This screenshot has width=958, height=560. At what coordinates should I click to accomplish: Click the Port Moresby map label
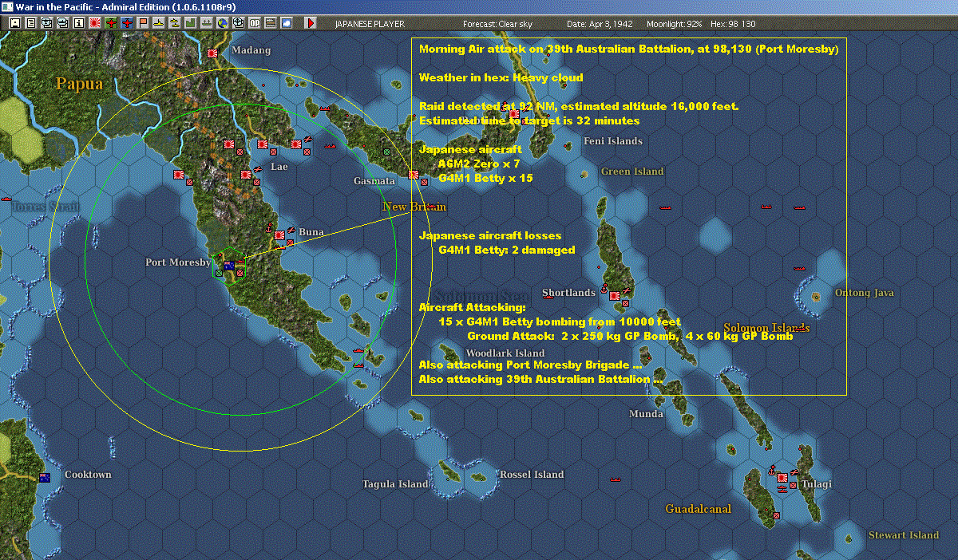pyautogui.click(x=178, y=262)
